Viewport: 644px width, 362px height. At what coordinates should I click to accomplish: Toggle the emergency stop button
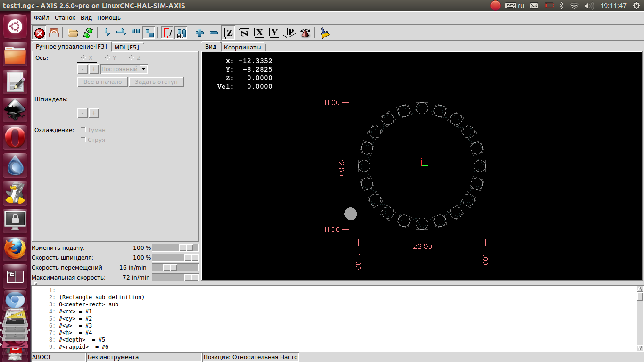click(40, 33)
